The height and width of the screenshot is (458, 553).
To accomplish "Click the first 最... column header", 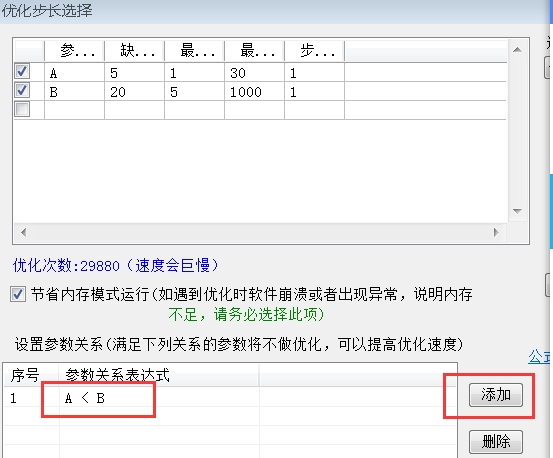I will click(194, 51).
